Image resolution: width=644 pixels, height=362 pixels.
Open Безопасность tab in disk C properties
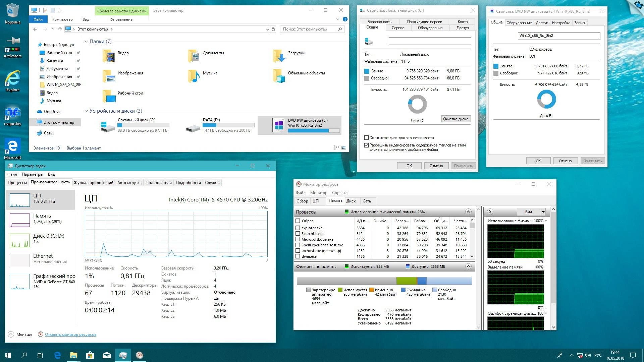coord(379,22)
